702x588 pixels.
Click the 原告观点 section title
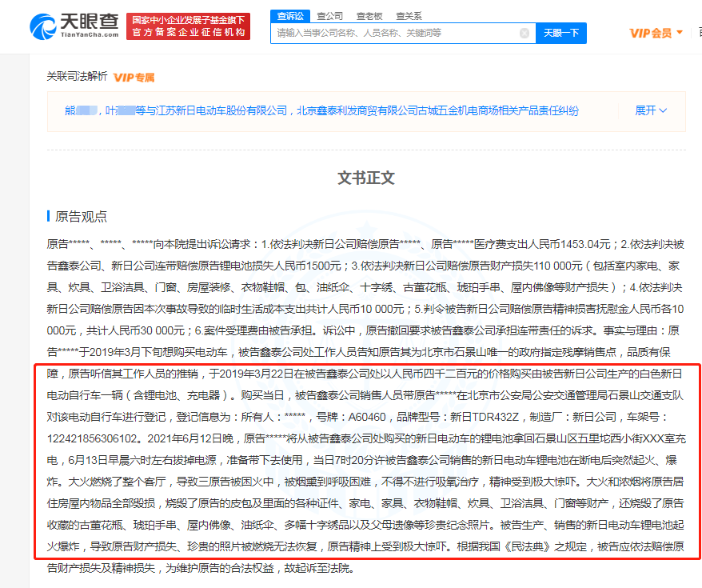point(81,217)
